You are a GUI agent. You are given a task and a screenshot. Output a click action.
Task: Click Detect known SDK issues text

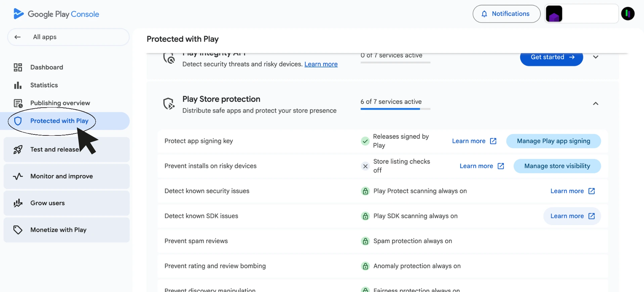click(201, 216)
